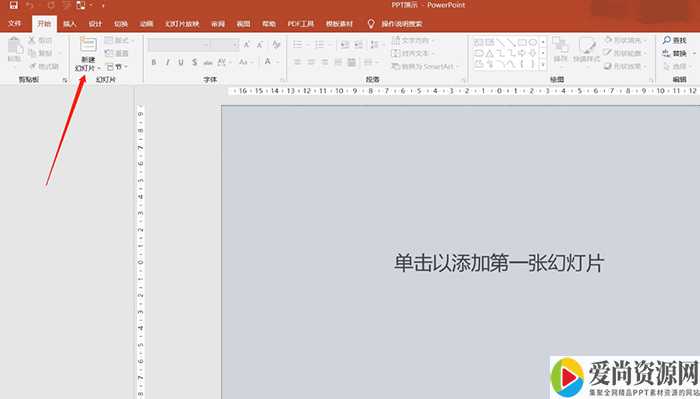The image size is (700, 399).
Task: Toggle Justify paragraph alignment
Action: pyautogui.click(x=338, y=62)
